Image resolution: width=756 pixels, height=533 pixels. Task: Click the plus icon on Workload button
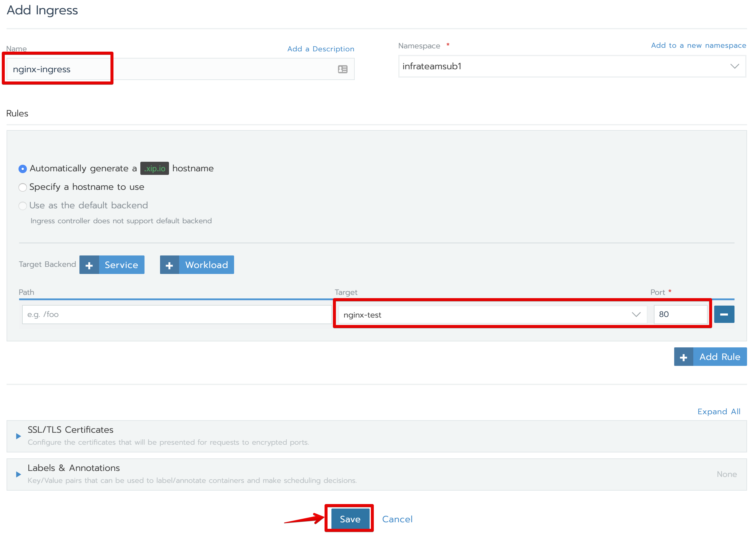170,265
